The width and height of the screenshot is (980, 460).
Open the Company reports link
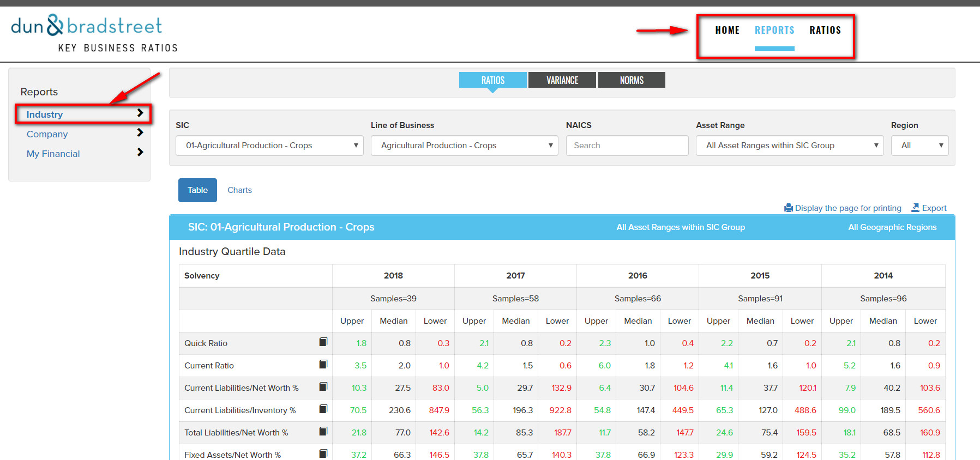click(x=47, y=134)
